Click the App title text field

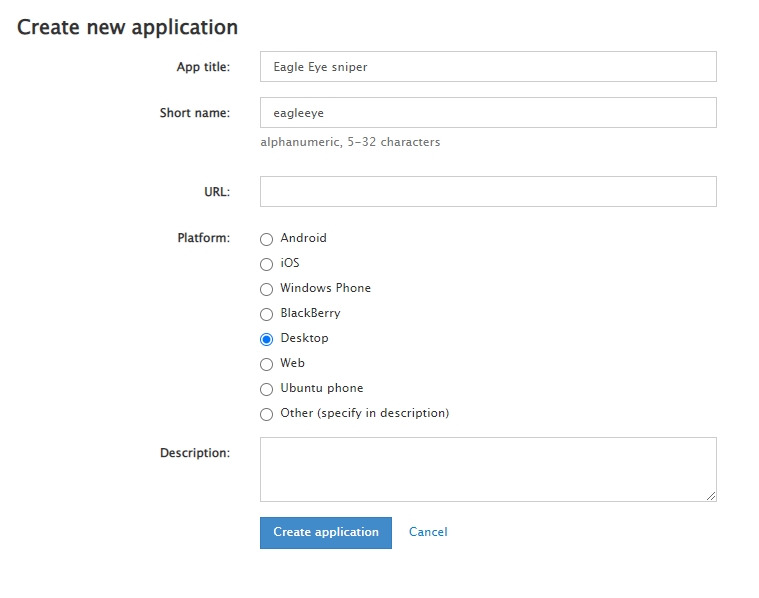pos(488,67)
